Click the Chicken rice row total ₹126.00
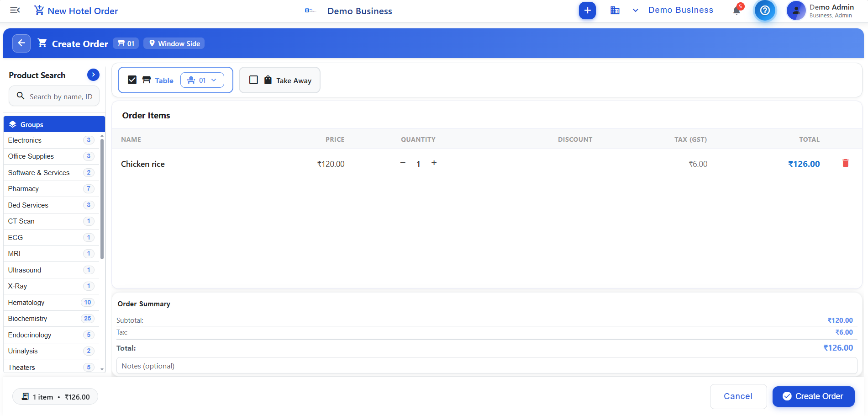This screenshot has width=868, height=416. tap(804, 164)
